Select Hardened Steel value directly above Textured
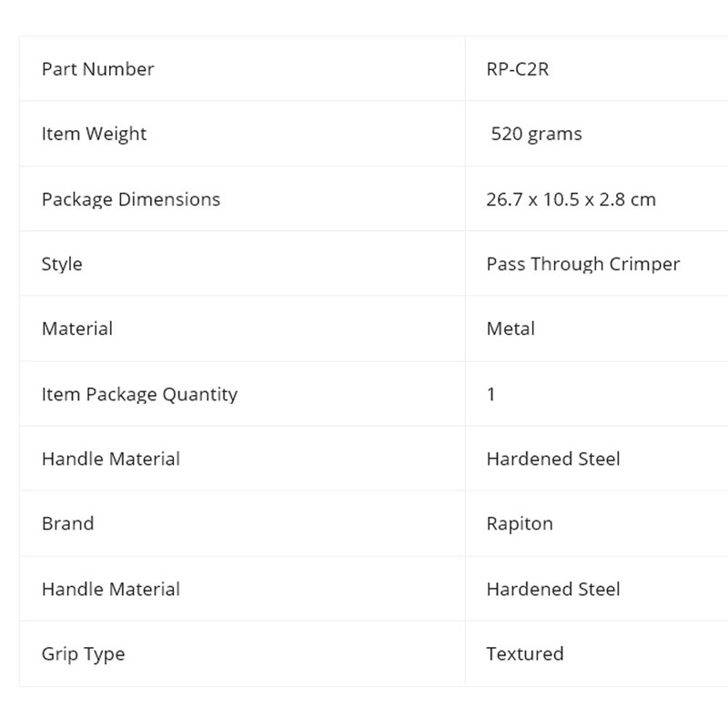 point(553,589)
